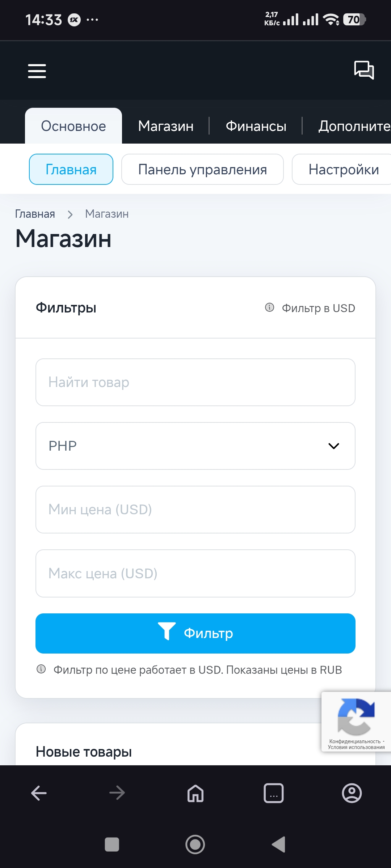Switch to the Основное tab

73,126
